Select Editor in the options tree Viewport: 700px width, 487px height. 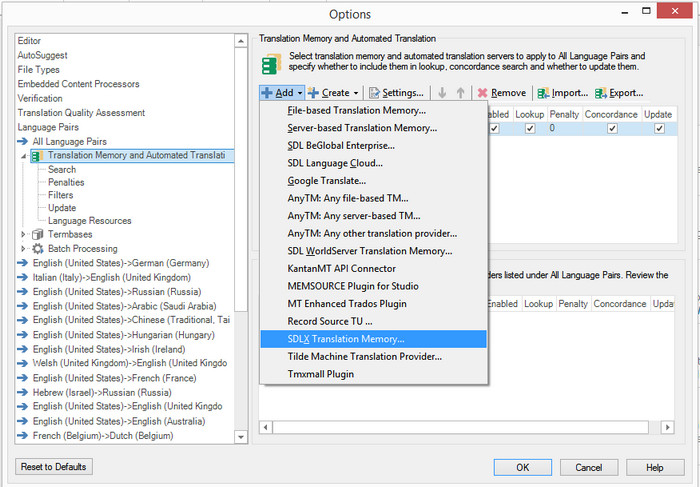click(x=29, y=41)
